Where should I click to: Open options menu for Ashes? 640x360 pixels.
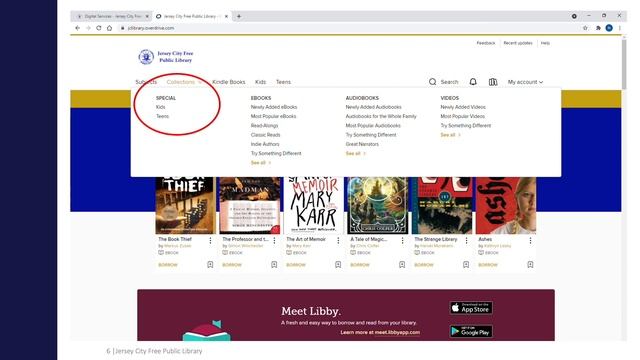pyautogui.click(x=530, y=241)
